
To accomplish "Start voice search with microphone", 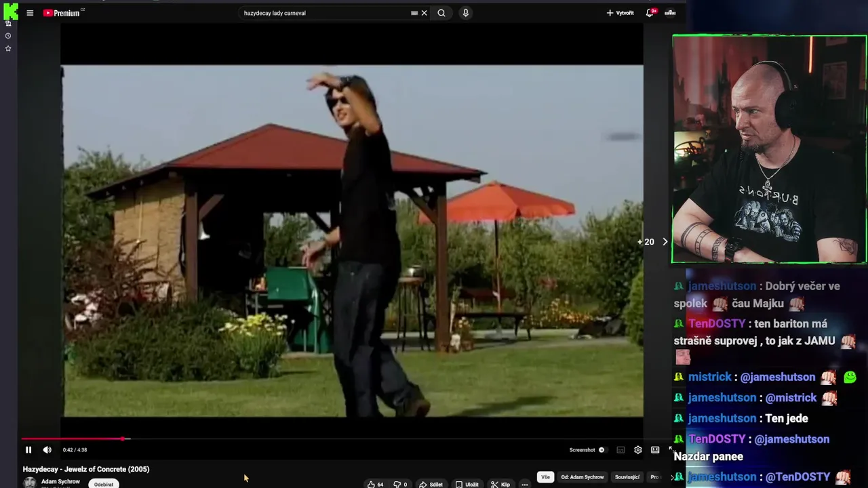I will 465,13.
